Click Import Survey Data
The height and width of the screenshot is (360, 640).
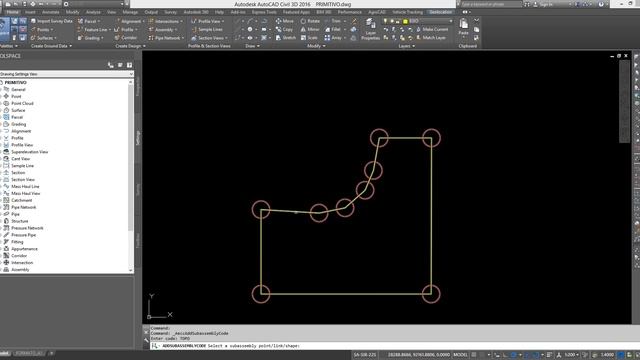pyautogui.click(x=51, y=21)
